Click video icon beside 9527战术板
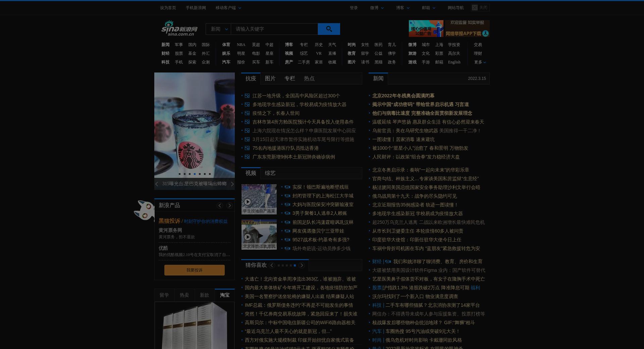 [x=287, y=240]
